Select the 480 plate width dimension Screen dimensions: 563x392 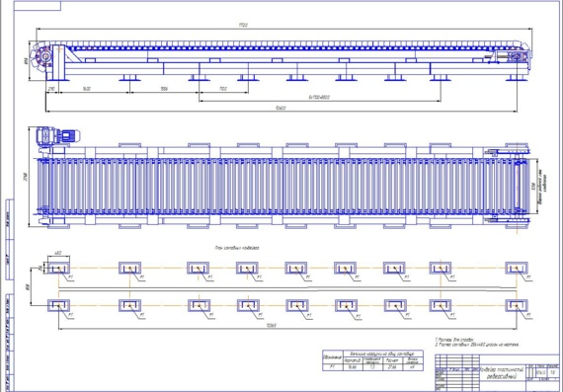pos(58,255)
